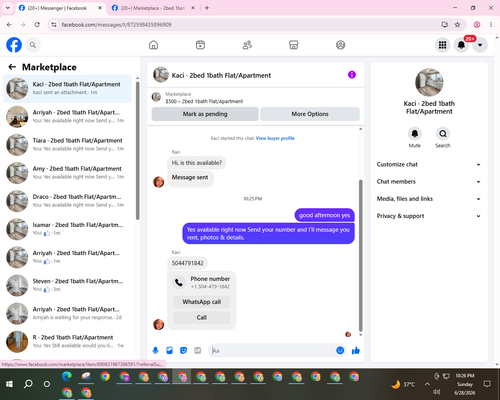This screenshot has height=400, width=500.
Task: Open $500 - 2bed 1bath listing link
Action: 204,101
